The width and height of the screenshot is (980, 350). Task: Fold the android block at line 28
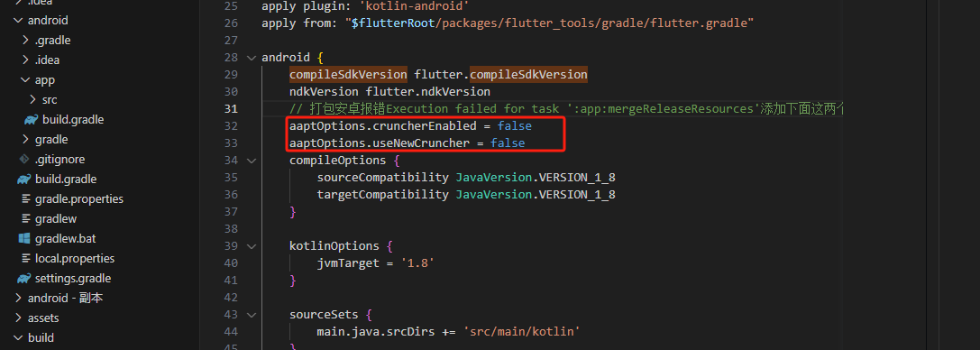coord(252,58)
